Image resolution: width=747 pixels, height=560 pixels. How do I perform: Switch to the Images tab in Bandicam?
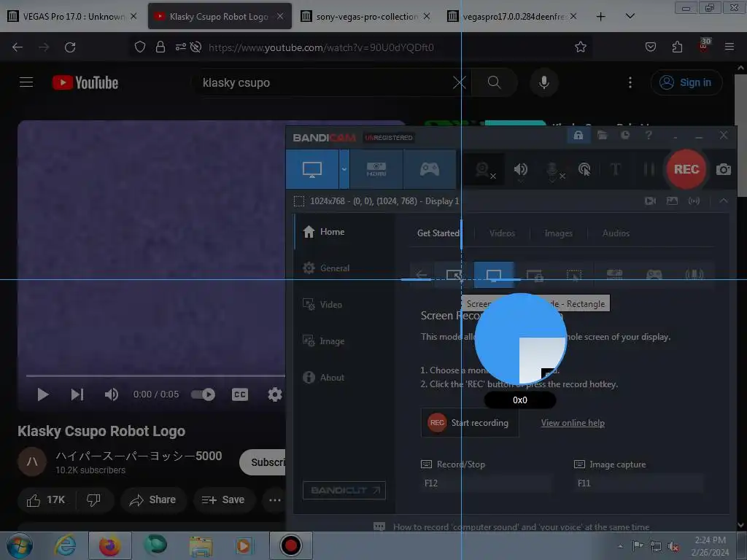tap(558, 233)
